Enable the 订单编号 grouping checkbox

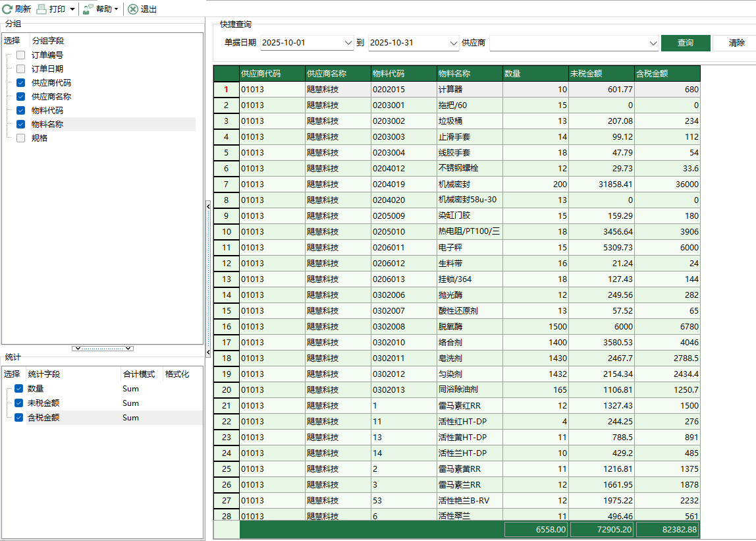(21, 55)
